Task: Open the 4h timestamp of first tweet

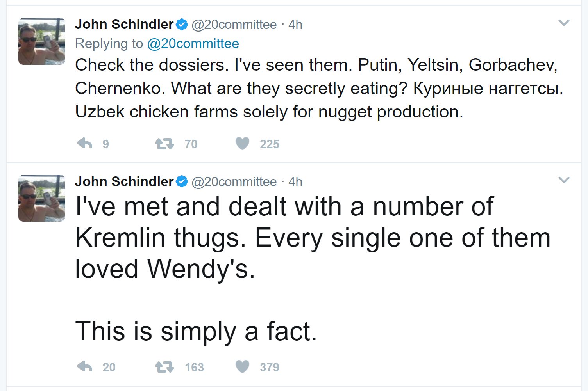Action: 295,25
